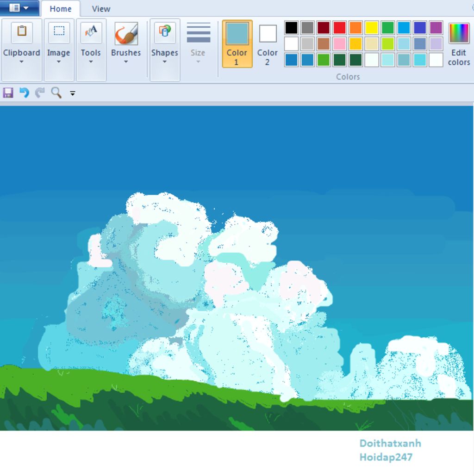
Task: Pick the lime color swatch
Action: coord(388,43)
